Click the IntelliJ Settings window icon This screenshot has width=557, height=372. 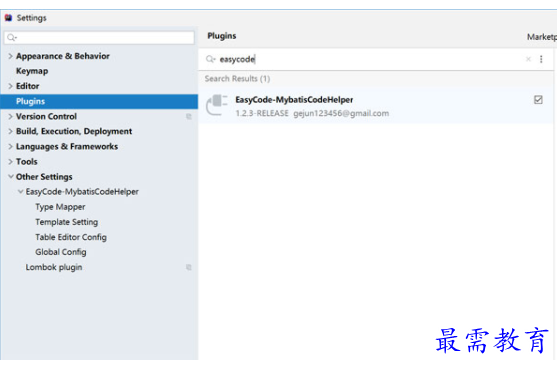point(8,18)
